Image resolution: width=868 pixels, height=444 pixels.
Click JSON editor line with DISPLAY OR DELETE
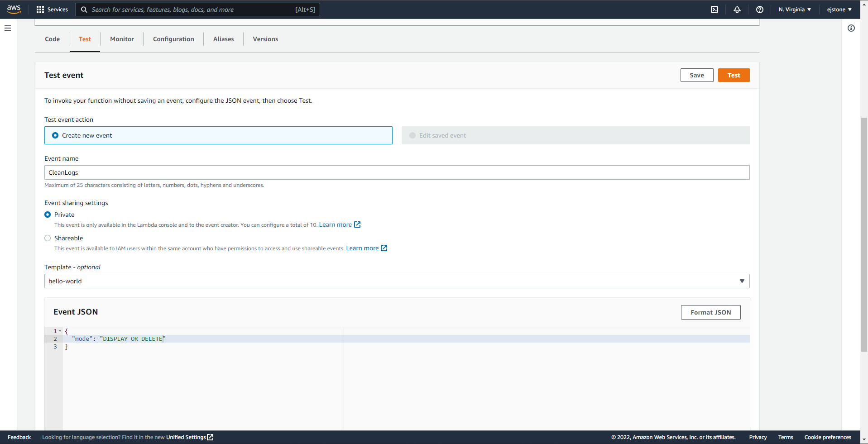pyautogui.click(x=406, y=339)
